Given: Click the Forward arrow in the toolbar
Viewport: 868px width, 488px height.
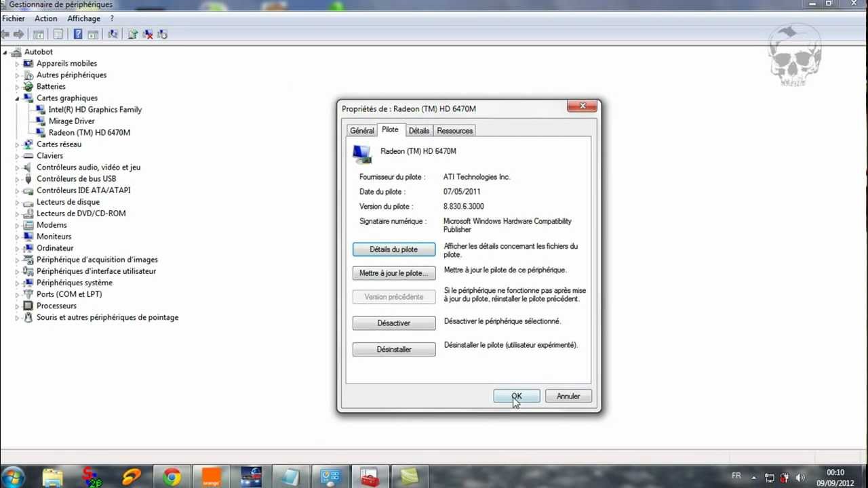Looking at the screenshot, I should click(19, 34).
